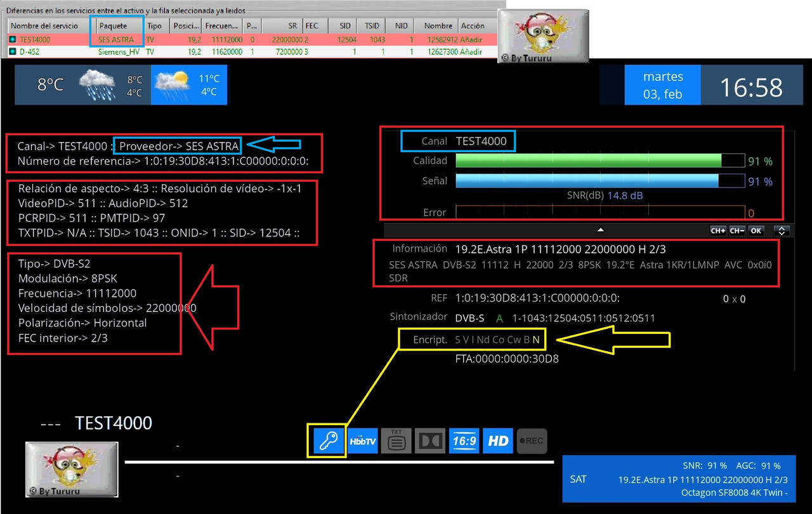Click Añadir in the TEST4000 row

click(472, 39)
